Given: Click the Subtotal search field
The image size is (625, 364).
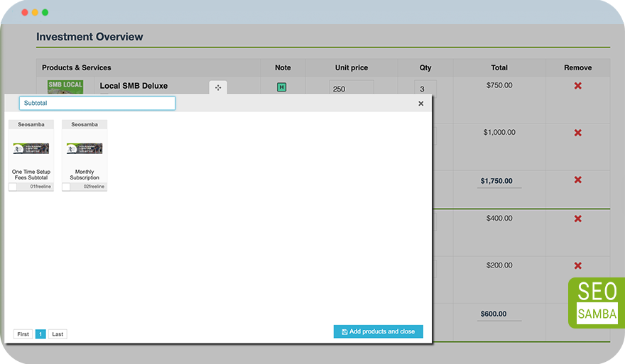Looking at the screenshot, I should click(97, 103).
